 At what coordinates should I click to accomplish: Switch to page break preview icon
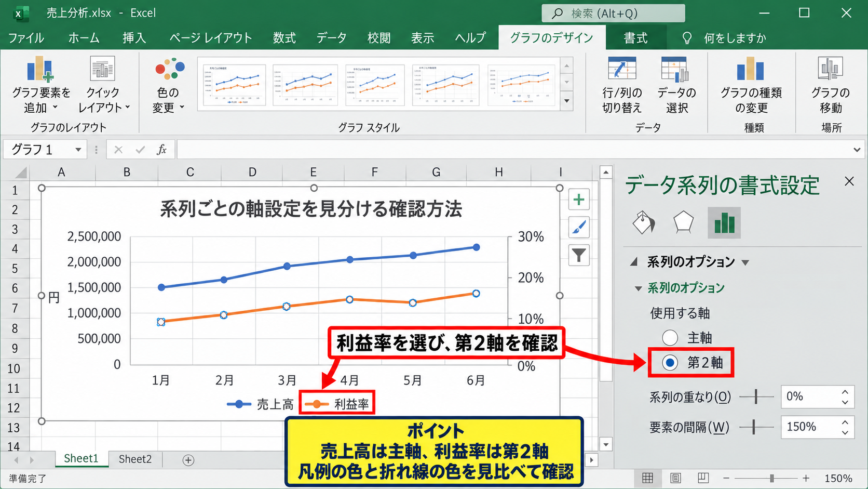703,478
